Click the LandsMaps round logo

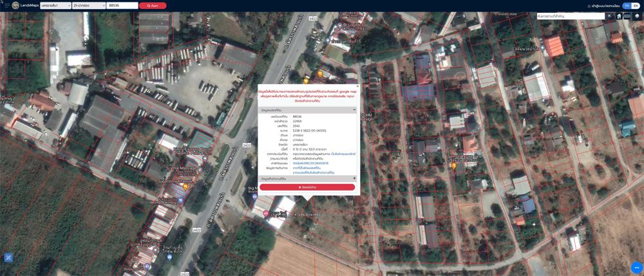(x=15, y=5)
